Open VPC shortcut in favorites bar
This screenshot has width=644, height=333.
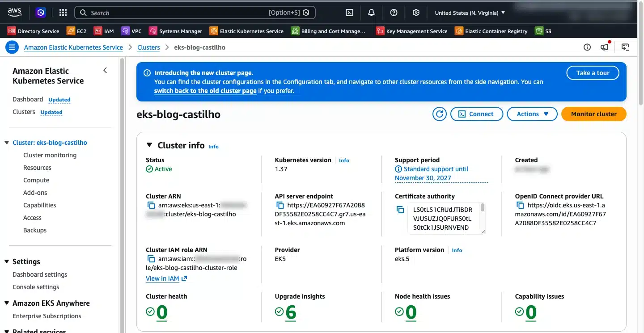(131, 31)
